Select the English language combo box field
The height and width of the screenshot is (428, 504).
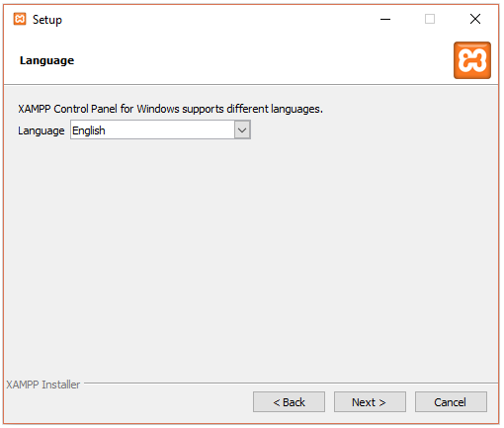click(x=160, y=129)
